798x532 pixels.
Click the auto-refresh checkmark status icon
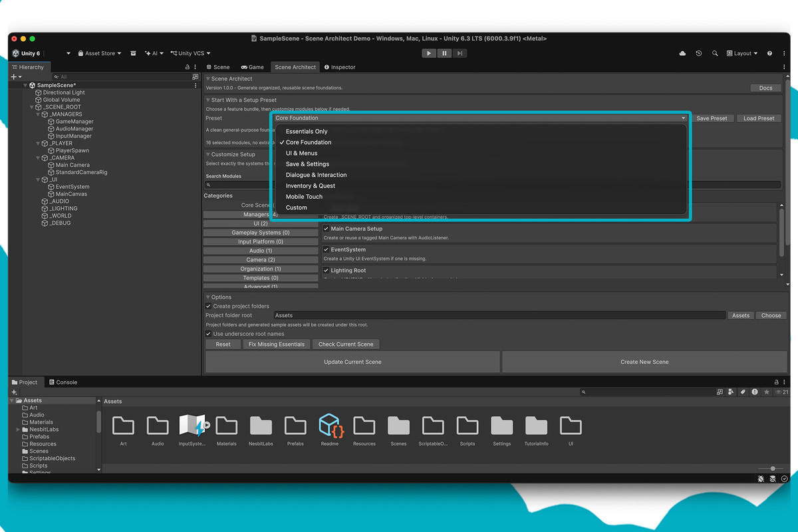tap(785, 478)
